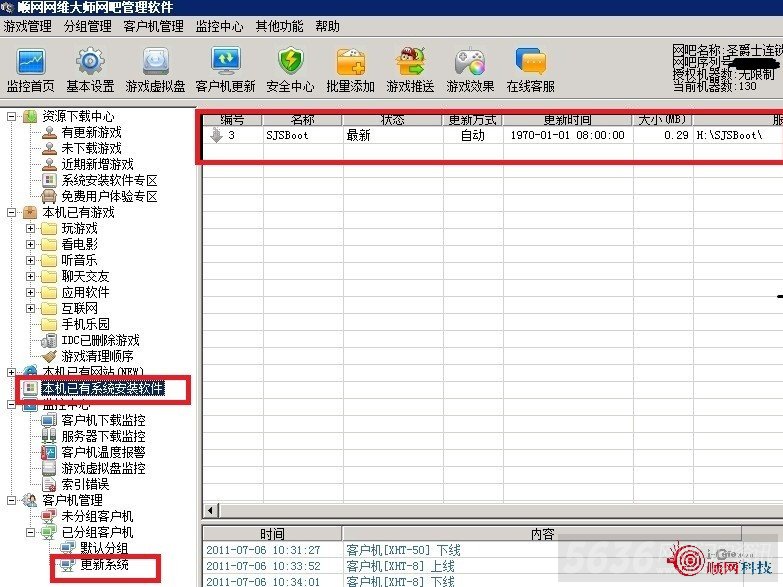This screenshot has width=783, height=587.
Task: Expand the 应用软件 folder
Action: point(30,292)
